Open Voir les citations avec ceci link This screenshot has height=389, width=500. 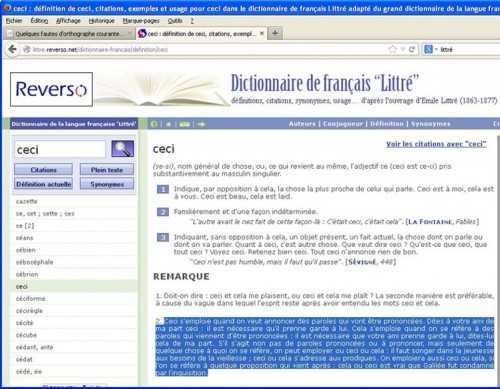436,144
